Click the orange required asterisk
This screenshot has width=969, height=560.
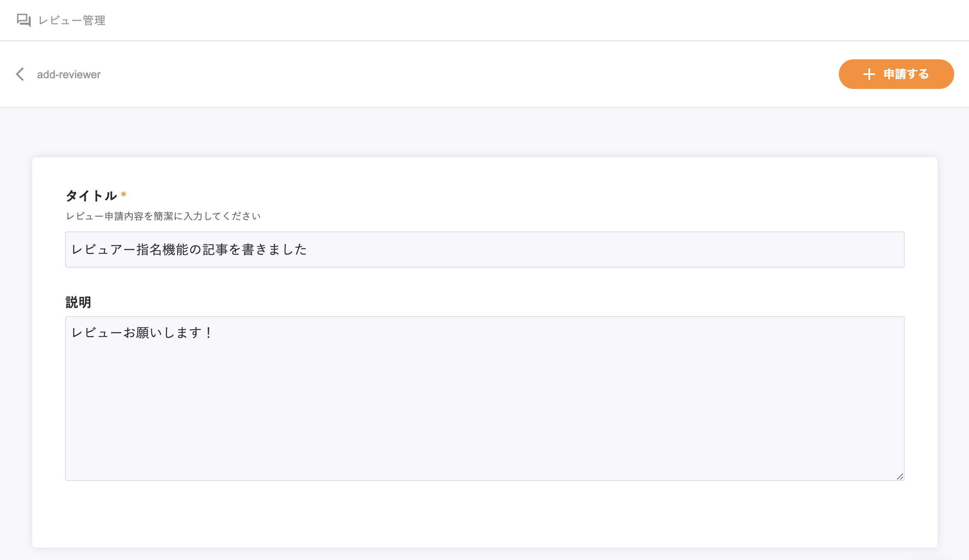[124, 194]
